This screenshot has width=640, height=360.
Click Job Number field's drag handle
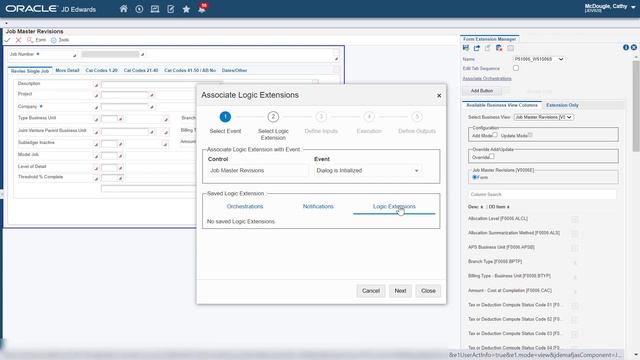[x=74, y=55]
